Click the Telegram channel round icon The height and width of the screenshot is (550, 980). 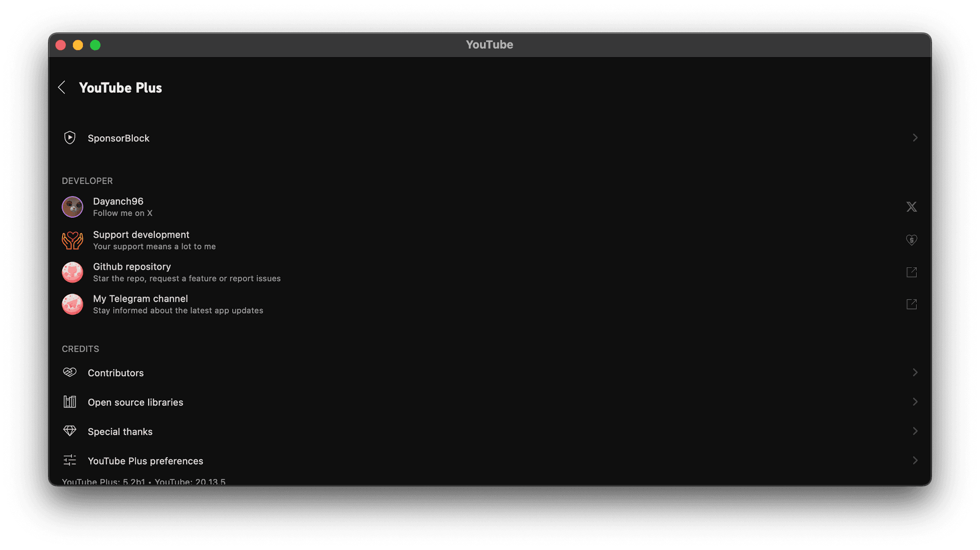pos(73,304)
